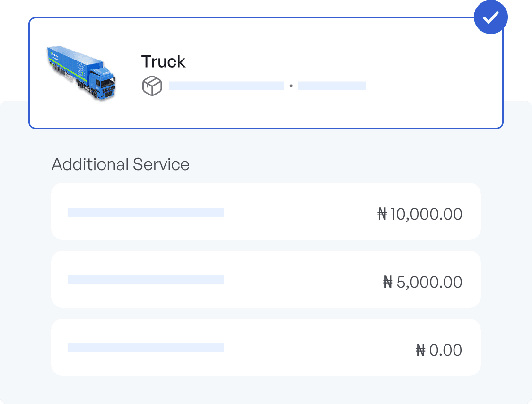The width and height of the screenshot is (532, 404).
Task: Open the first additional service row details
Action: click(x=266, y=211)
